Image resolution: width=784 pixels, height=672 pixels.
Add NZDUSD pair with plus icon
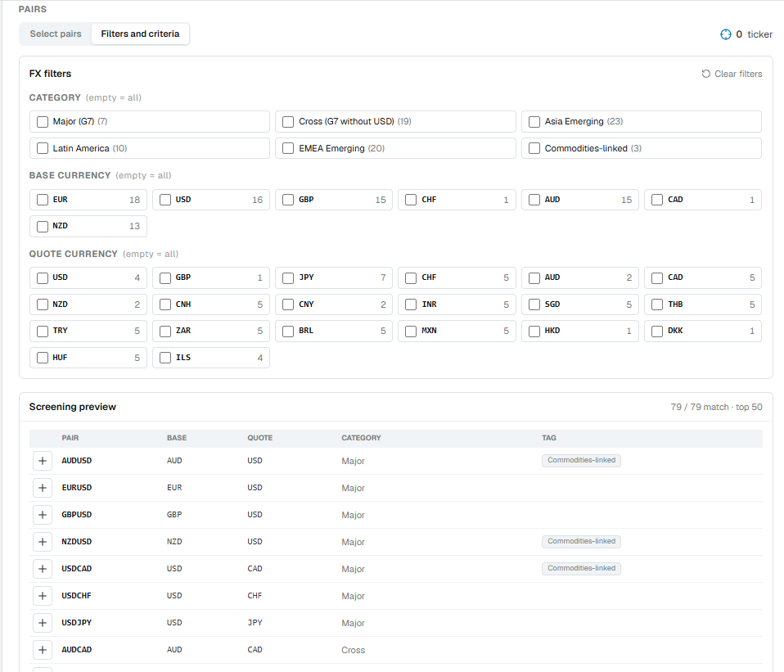43,542
